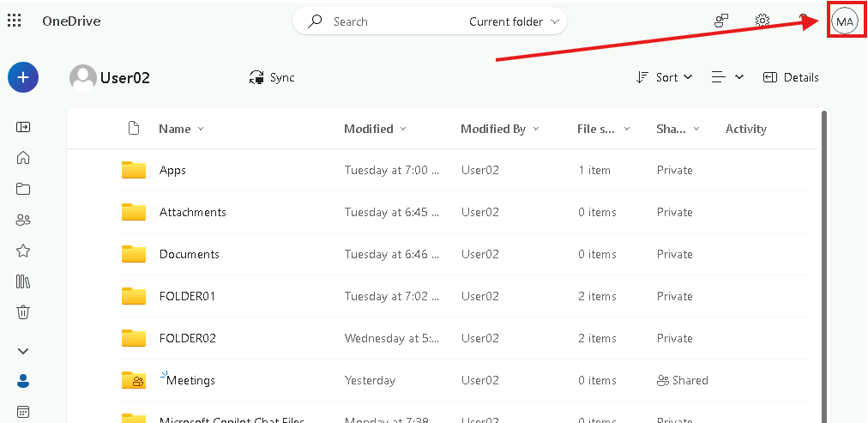Click the FOLDER02 folder icon
The height and width of the screenshot is (423, 868).
point(134,338)
